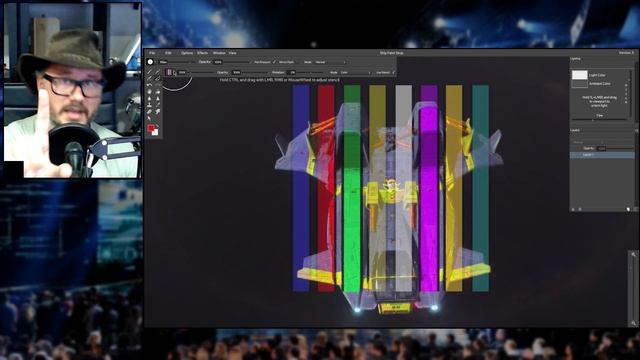
Task: Click the red foreground color swatch
Action: pos(151,128)
